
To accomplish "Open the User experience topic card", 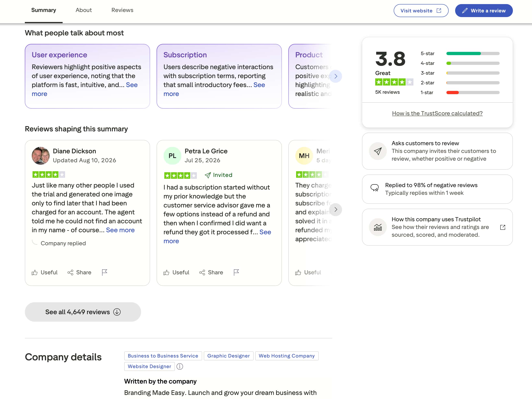I will (87, 76).
